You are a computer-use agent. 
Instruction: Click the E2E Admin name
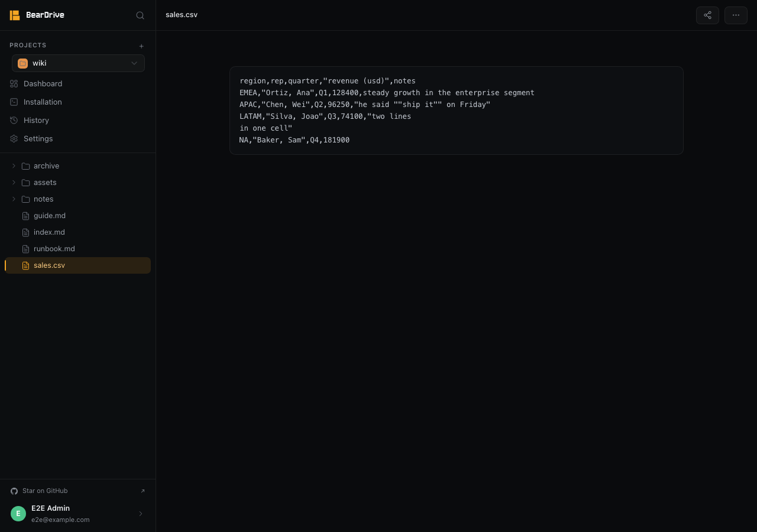click(x=50, y=508)
